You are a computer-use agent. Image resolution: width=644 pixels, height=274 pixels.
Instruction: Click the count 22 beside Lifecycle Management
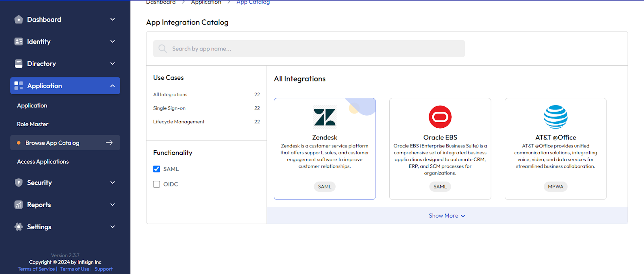click(x=257, y=122)
